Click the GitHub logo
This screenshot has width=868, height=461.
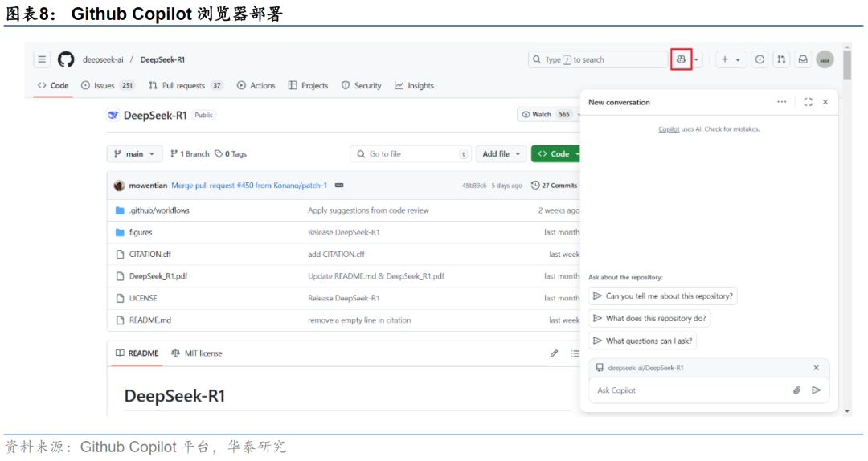click(x=66, y=59)
